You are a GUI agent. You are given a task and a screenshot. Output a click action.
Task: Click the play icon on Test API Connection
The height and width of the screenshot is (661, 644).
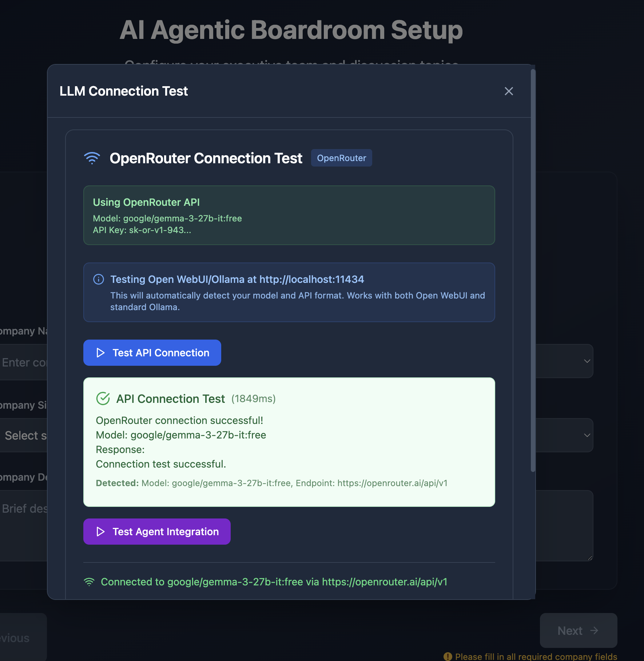100,353
